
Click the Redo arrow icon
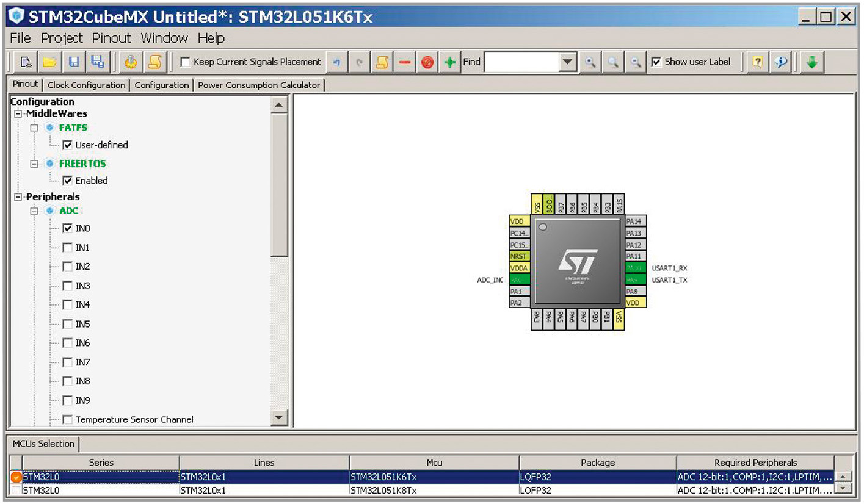click(360, 62)
